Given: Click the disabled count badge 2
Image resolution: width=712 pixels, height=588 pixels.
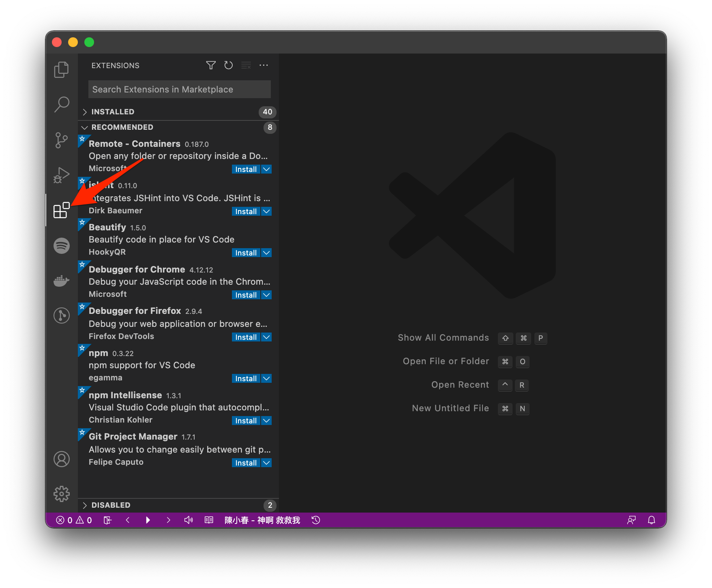Looking at the screenshot, I should click(270, 505).
